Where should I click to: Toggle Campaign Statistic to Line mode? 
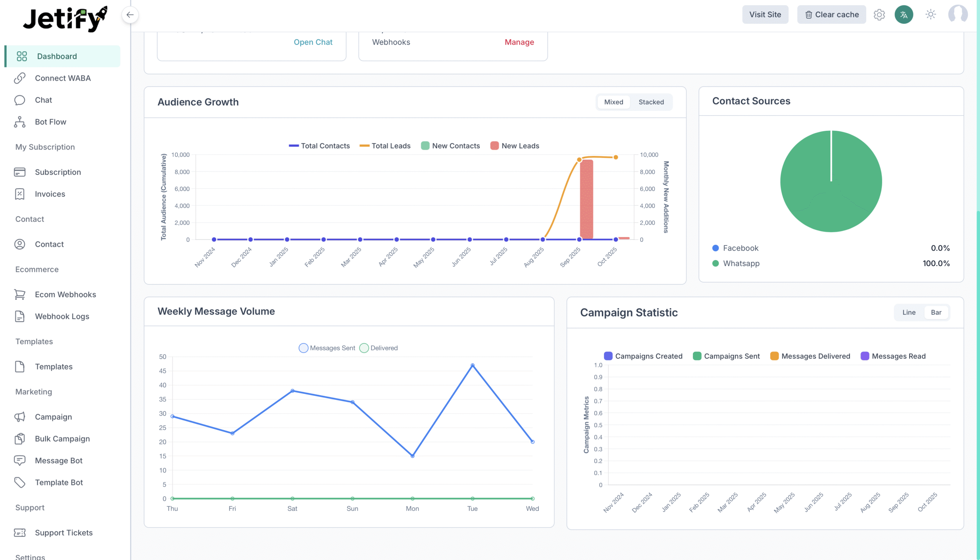pyautogui.click(x=909, y=312)
